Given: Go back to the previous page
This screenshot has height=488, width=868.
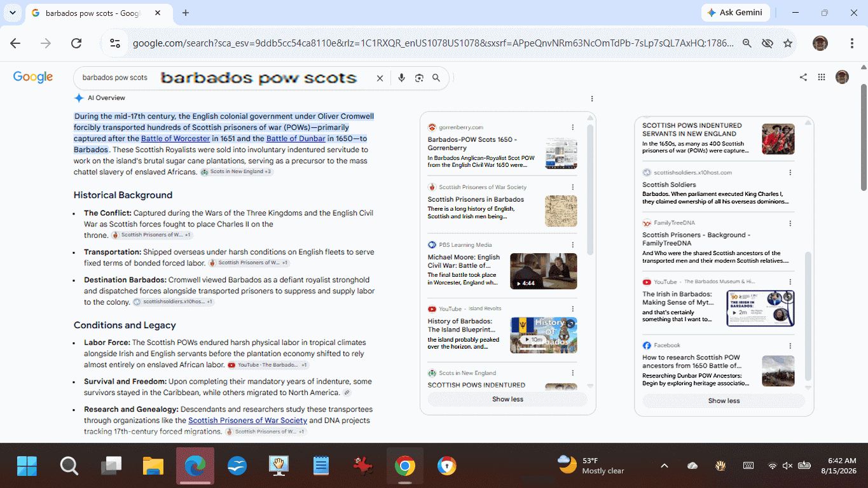Looking at the screenshot, I should coord(15,43).
